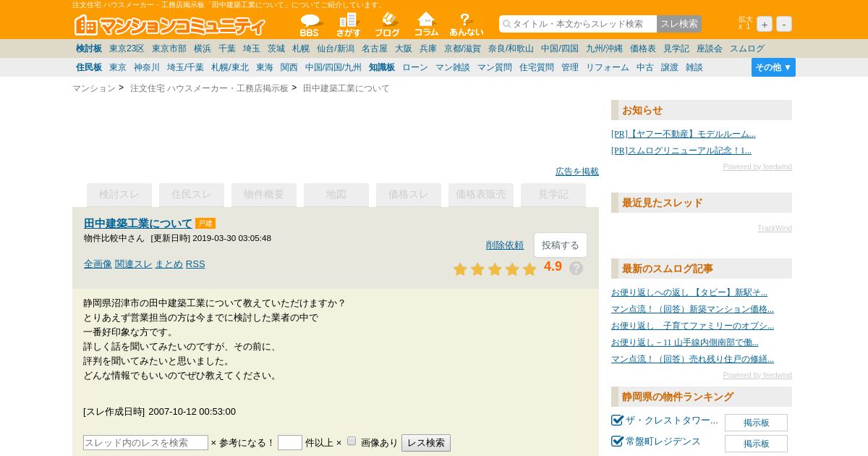The image size is (868, 456).
Task: Open the 広告を掲載 link
Action: pos(577,172)
